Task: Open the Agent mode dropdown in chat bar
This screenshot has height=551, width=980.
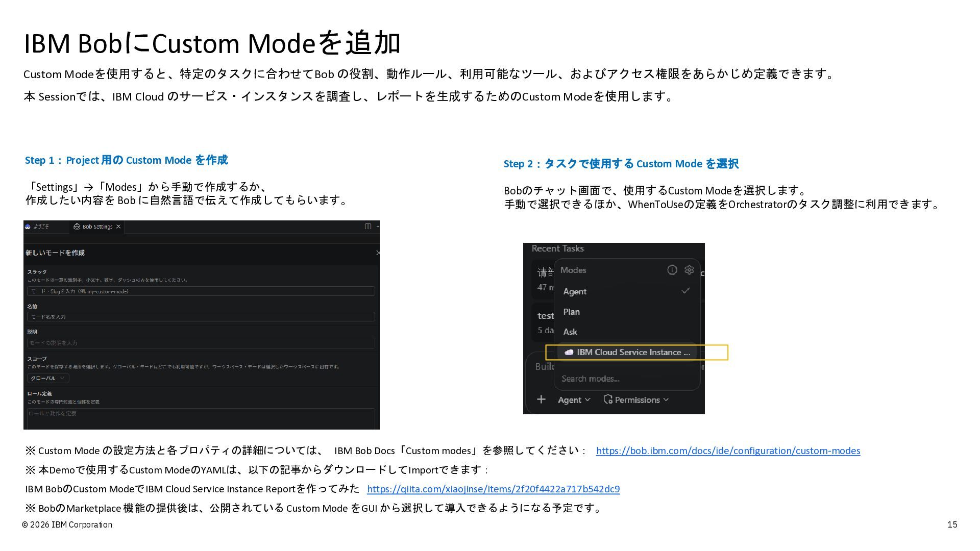Action: (574, 400)
